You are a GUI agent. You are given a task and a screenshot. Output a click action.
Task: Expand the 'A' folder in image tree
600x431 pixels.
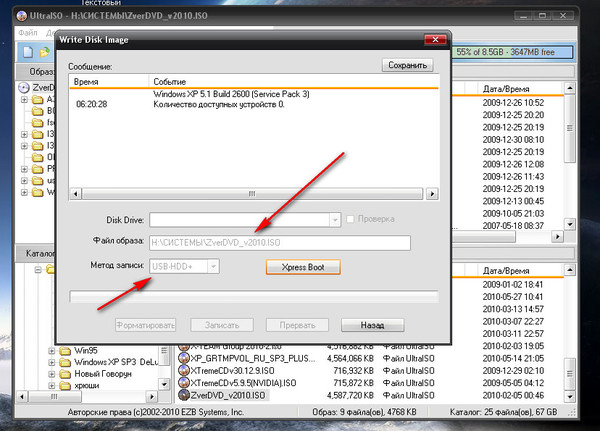(24, 100)
